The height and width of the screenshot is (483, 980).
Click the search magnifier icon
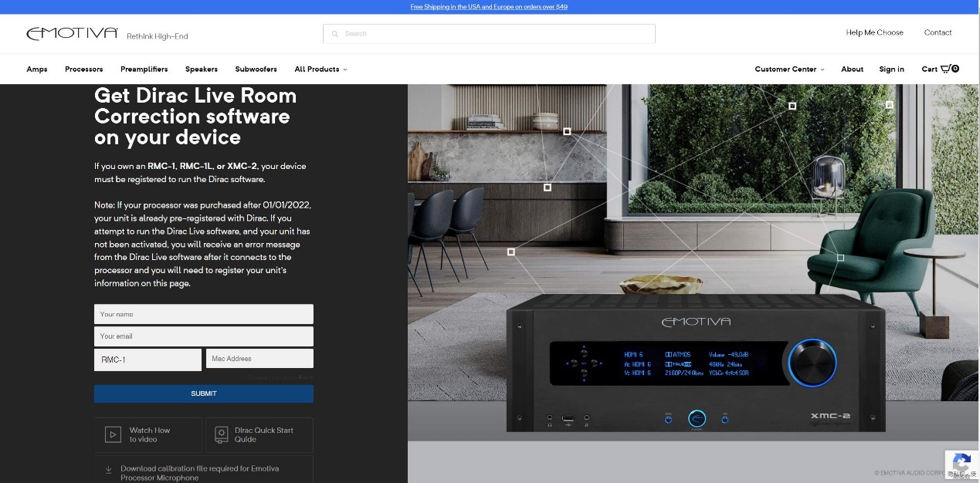click(x=335, y=34)
